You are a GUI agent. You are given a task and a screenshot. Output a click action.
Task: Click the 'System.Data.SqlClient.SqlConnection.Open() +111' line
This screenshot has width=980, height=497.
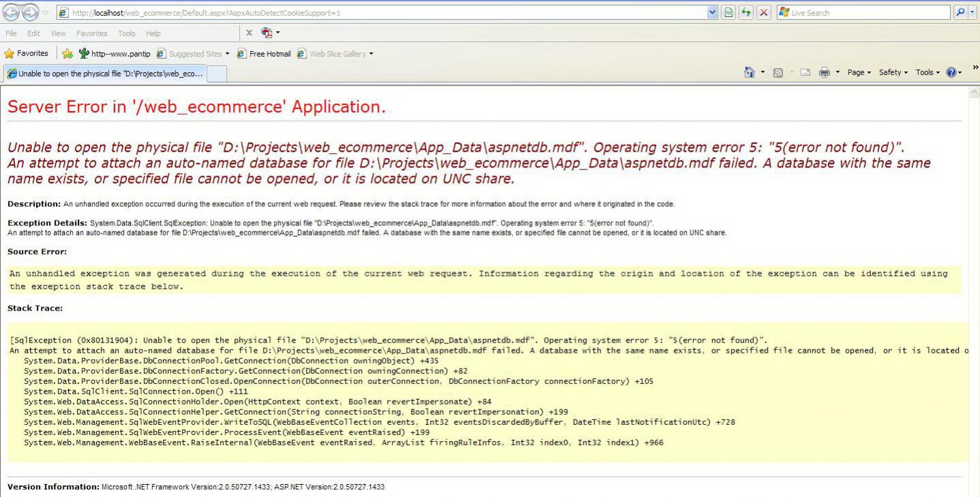pos(136,391)
